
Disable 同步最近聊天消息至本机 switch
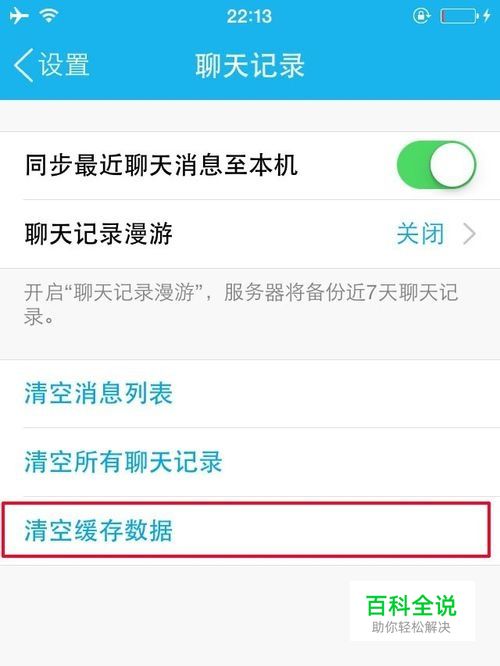[436, 165]
